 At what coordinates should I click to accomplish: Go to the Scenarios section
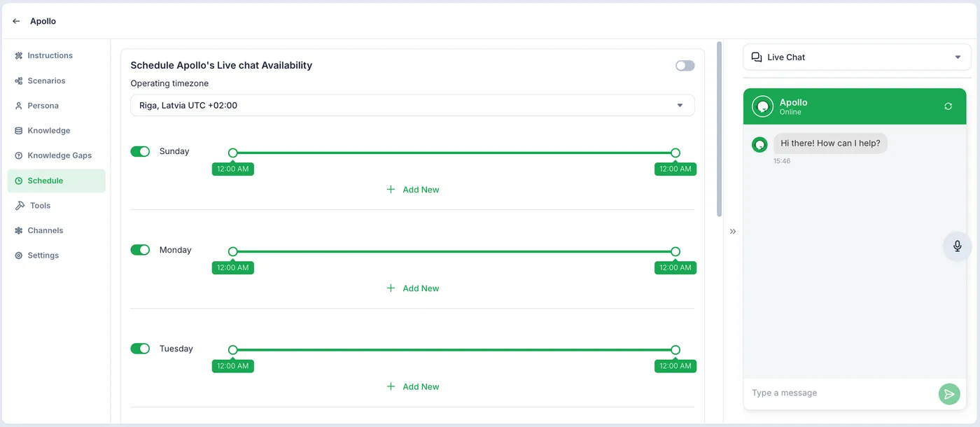[x=57, y=80]
